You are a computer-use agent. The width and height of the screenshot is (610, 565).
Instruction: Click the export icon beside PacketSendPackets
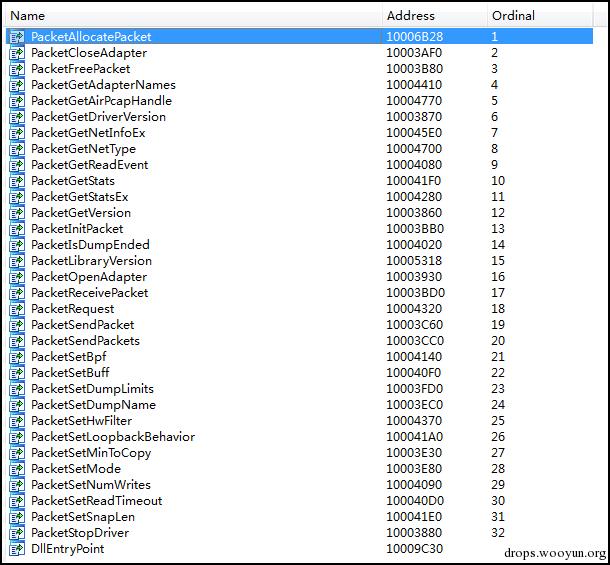coord(17,341)
